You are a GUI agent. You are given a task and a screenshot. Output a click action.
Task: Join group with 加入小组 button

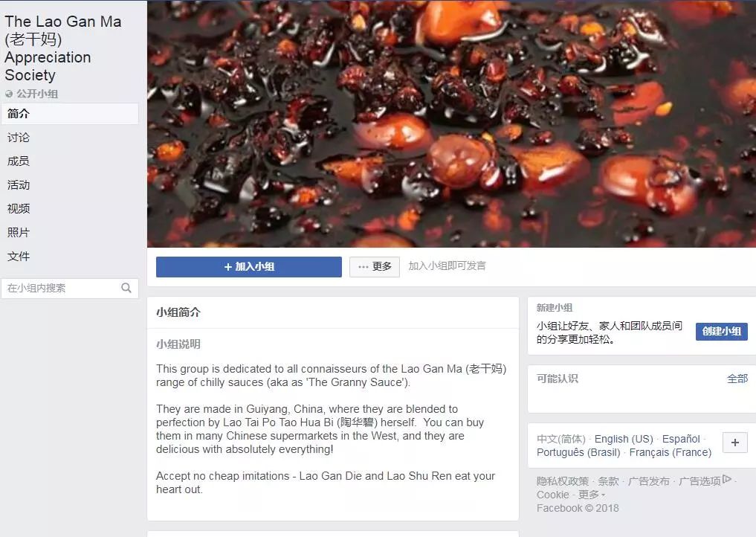coord(249,267)
